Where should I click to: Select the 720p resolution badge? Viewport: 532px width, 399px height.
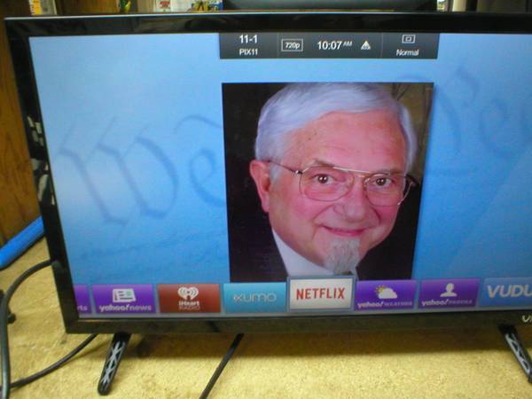click(x=292, y=45)
